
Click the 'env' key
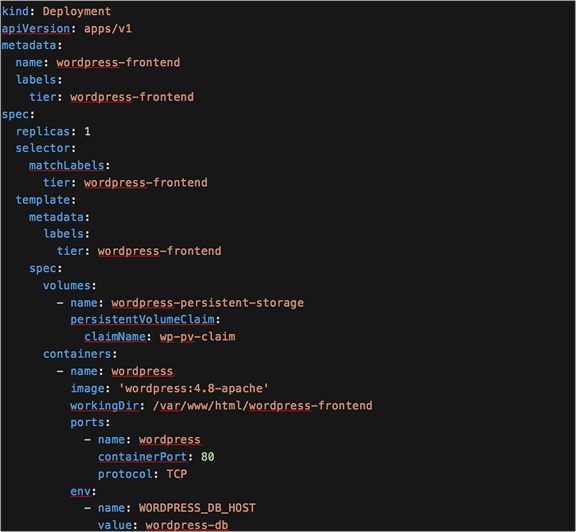point(80,492)
